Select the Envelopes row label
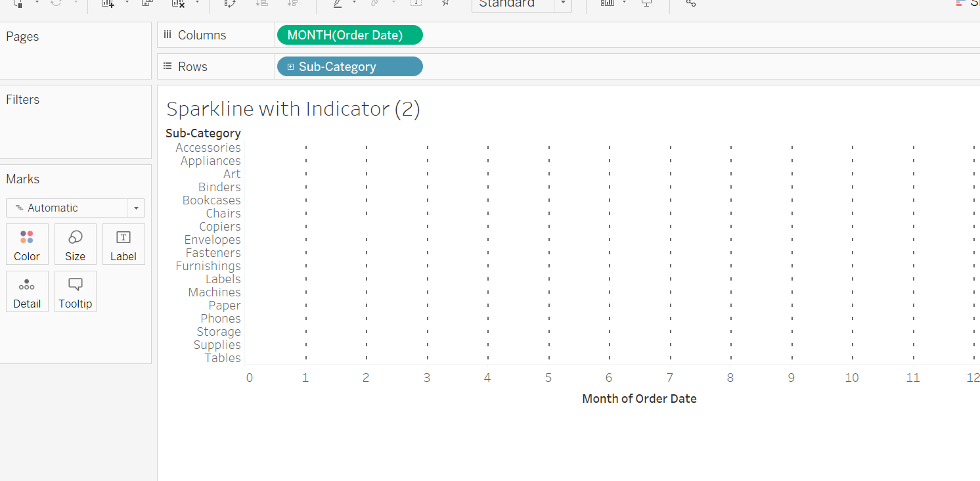 [213, 240]
